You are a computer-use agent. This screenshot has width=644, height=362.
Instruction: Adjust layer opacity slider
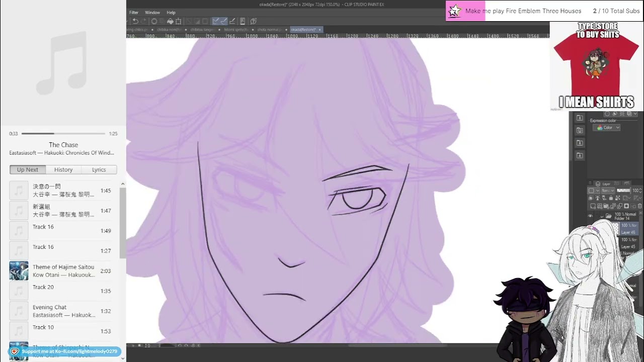point(624,191)
